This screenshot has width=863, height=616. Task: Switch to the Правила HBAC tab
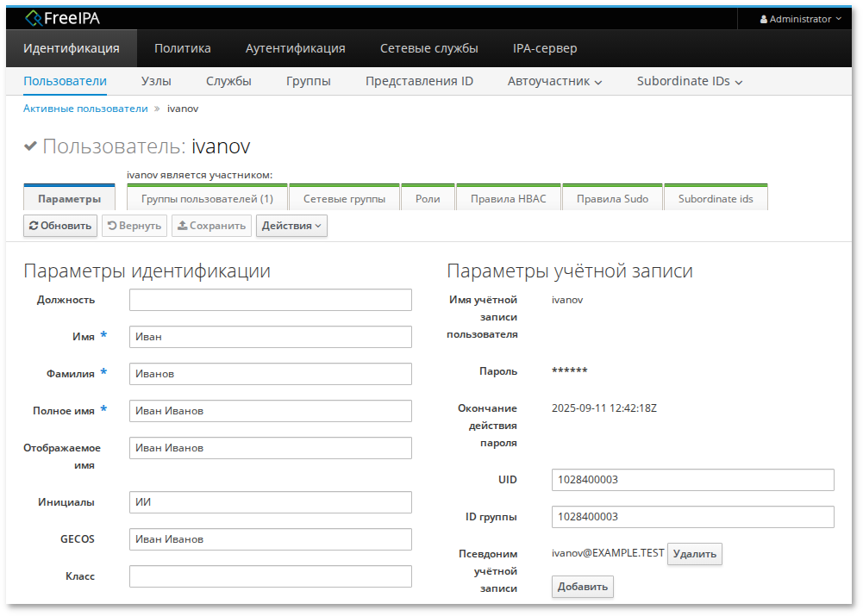[x=508, y=199]
